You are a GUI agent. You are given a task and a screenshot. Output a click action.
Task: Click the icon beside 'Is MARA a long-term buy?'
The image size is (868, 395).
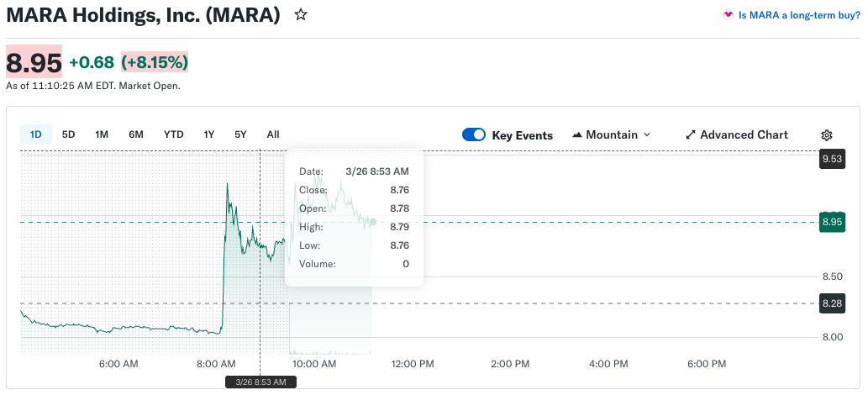point(729,15)
